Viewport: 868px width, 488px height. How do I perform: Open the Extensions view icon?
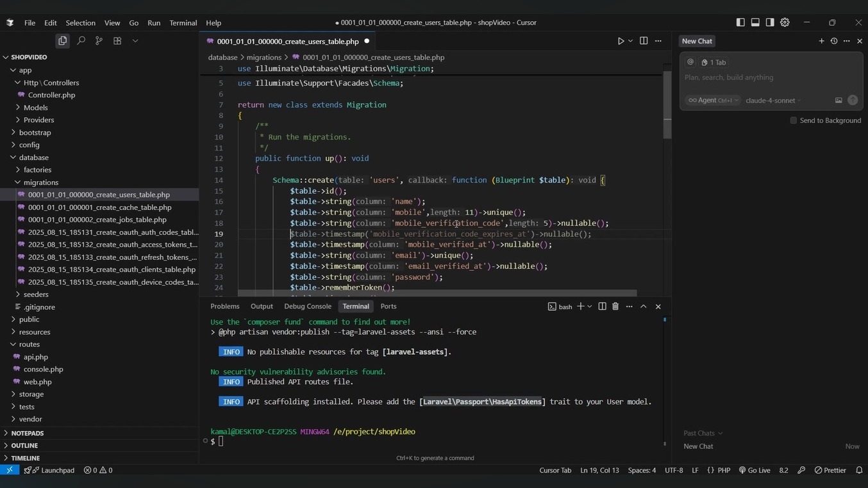(x=117, y=41)
